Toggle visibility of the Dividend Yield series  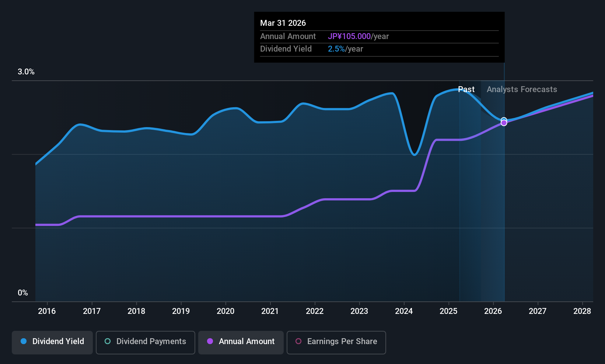52,342
